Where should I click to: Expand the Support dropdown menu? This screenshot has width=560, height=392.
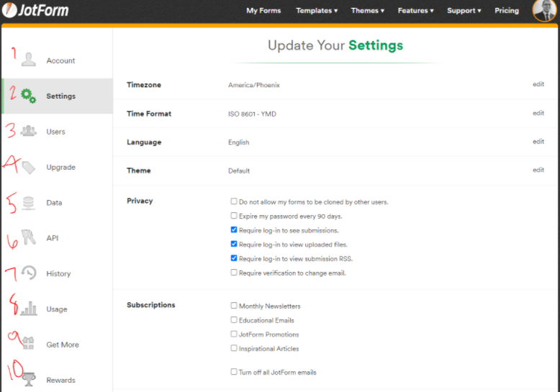[464, 11]
